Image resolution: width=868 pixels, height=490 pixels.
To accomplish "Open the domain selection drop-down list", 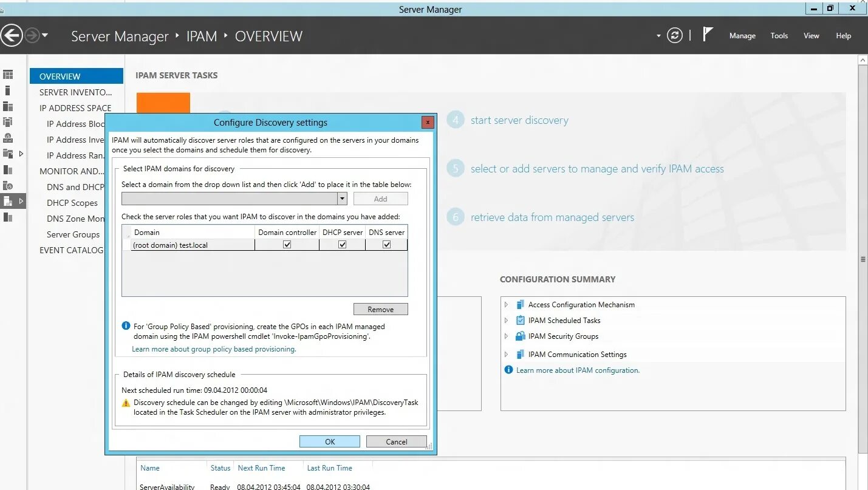I will pos(342,199).
